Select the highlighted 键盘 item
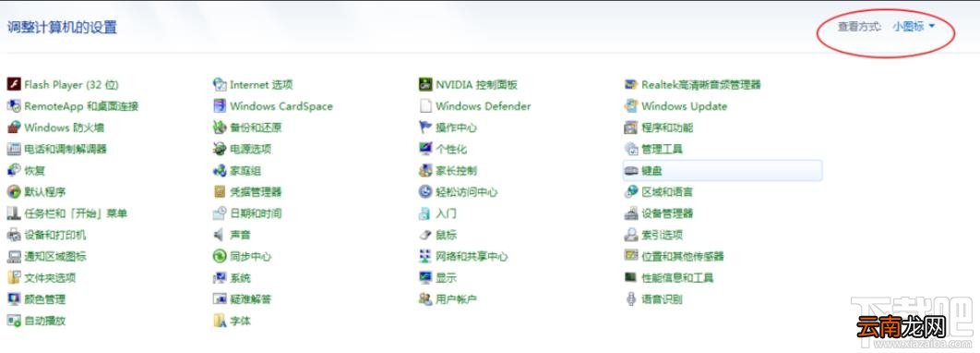980x353 pixels. (723, 170)
